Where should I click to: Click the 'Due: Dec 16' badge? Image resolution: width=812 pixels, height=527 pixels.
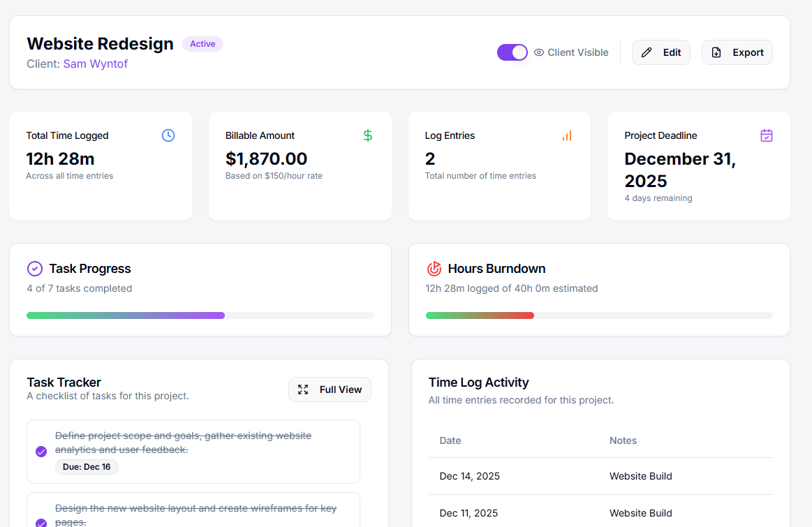[x=87, y=466]
